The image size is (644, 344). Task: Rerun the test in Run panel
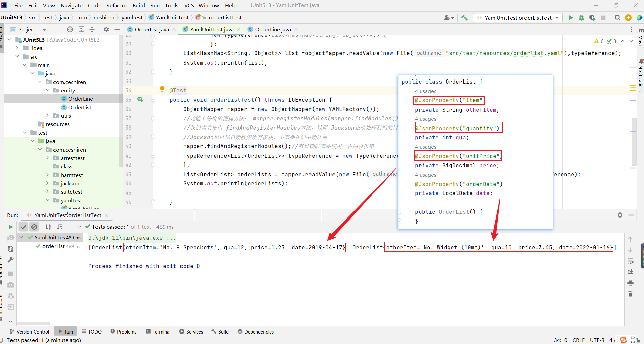(x=10, y=227)
